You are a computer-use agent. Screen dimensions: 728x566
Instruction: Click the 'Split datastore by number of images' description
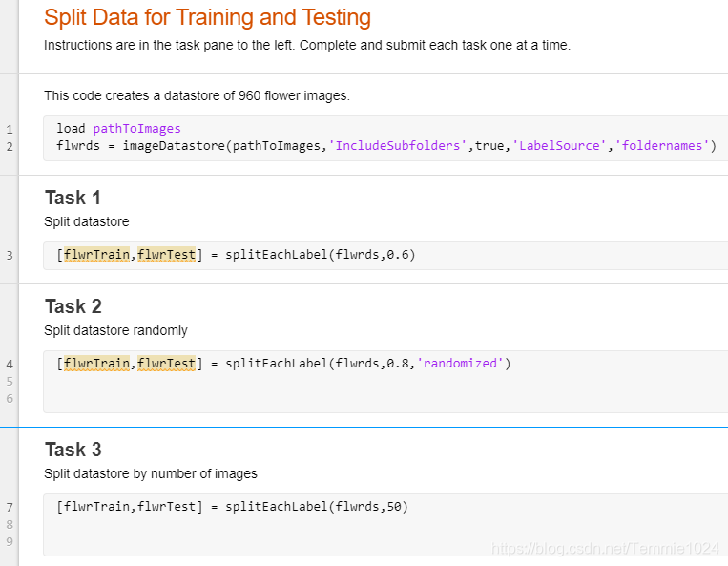(151, 473)
